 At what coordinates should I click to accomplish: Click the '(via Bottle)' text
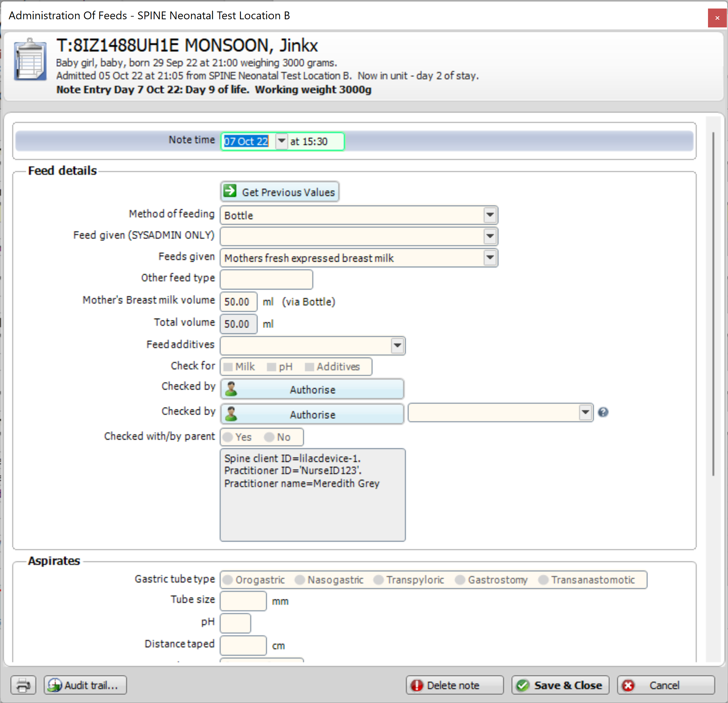308,302
